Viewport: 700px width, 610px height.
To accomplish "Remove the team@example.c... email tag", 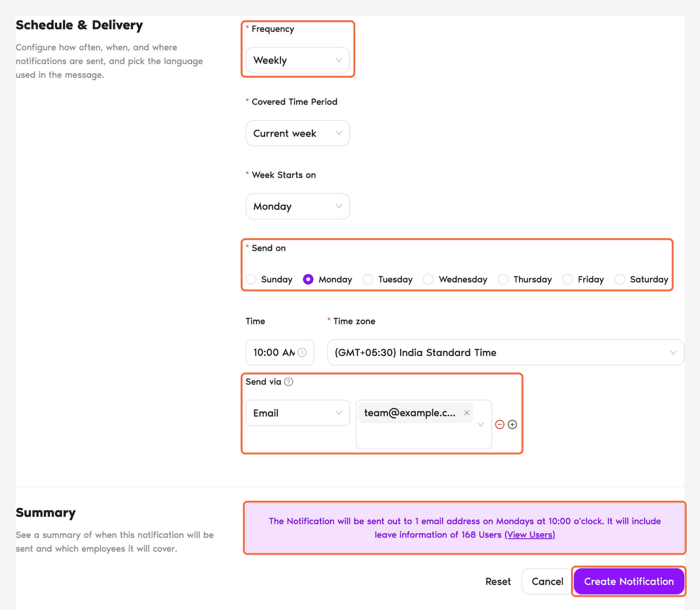I will coord(467,413).
